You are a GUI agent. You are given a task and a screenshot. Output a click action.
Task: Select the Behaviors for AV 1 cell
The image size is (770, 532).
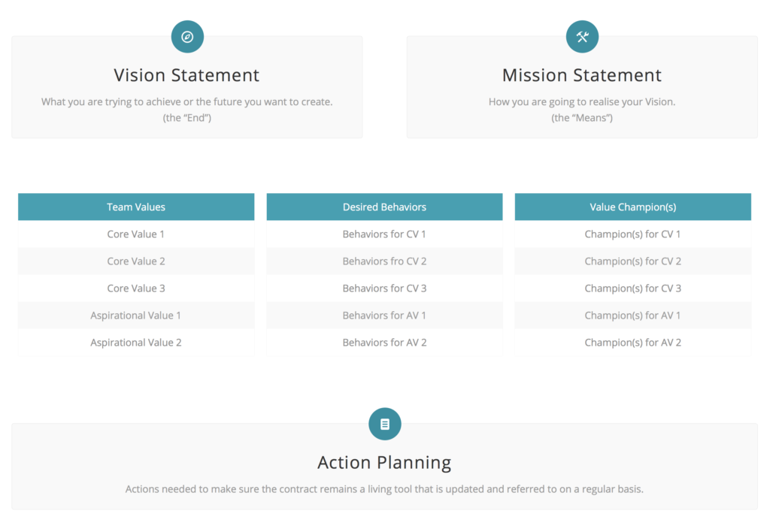pos(384,315)
